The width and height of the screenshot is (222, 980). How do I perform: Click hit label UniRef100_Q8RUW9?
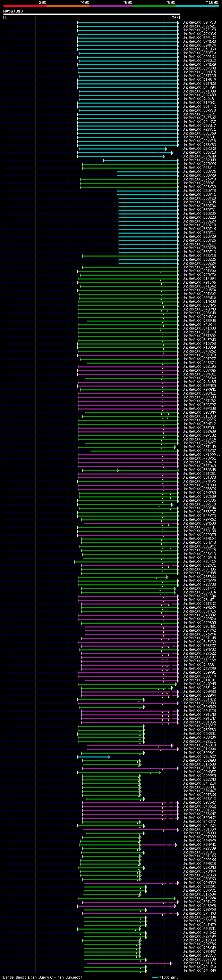[x=199, y=160]
